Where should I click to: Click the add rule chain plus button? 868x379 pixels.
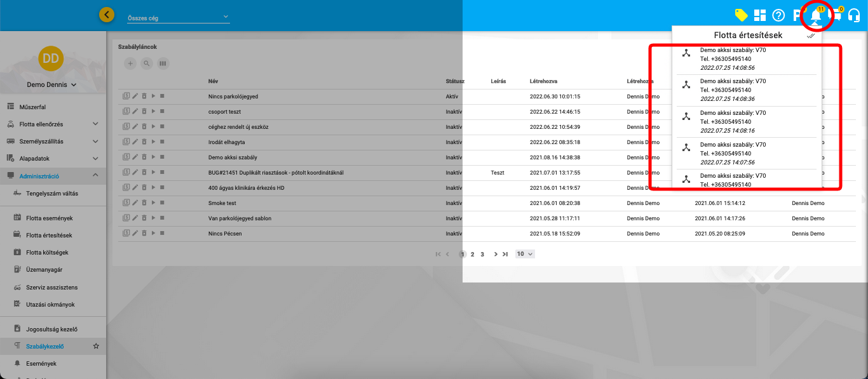click(130, 63)
